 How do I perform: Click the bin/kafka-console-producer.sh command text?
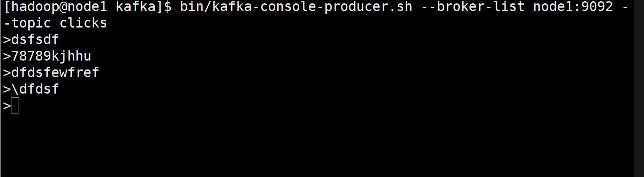tap(295, 7)
